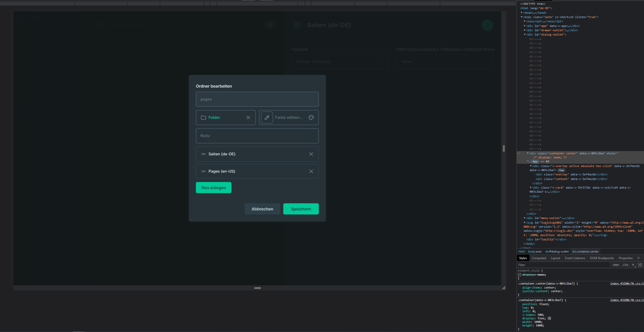Image resolution: width=644 pixels, height=332 pixels.
Task: Toggle the display: none checkbox in element.style
Action: [520, 275]
